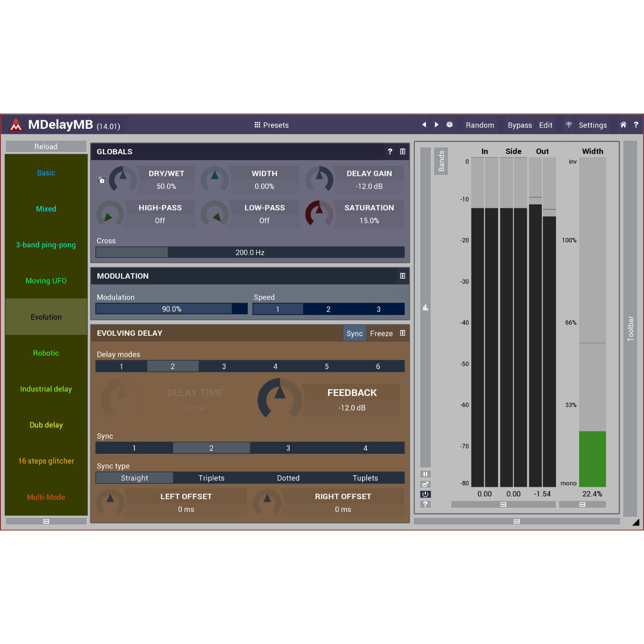Image resolution: width=644 pixels, height=644 pixels.
Task: Enable the Sync toggle in Evolving Delay
Action: [x=355, y=333]
